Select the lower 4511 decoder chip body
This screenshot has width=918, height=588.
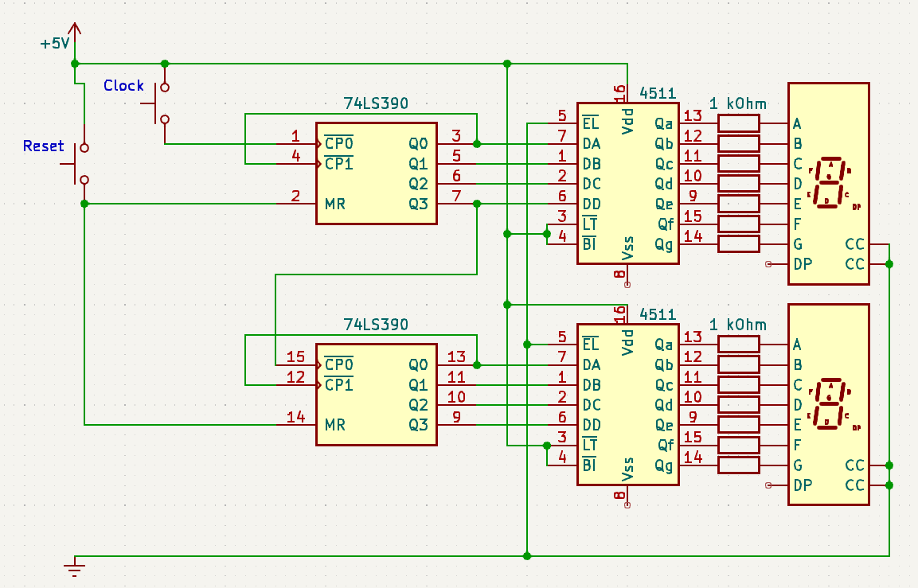pos(627,404)
